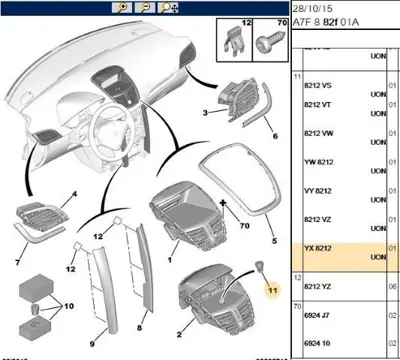Click part number 8212 VZ
This screenshot has width=400, height=360.
coord(317,219)
